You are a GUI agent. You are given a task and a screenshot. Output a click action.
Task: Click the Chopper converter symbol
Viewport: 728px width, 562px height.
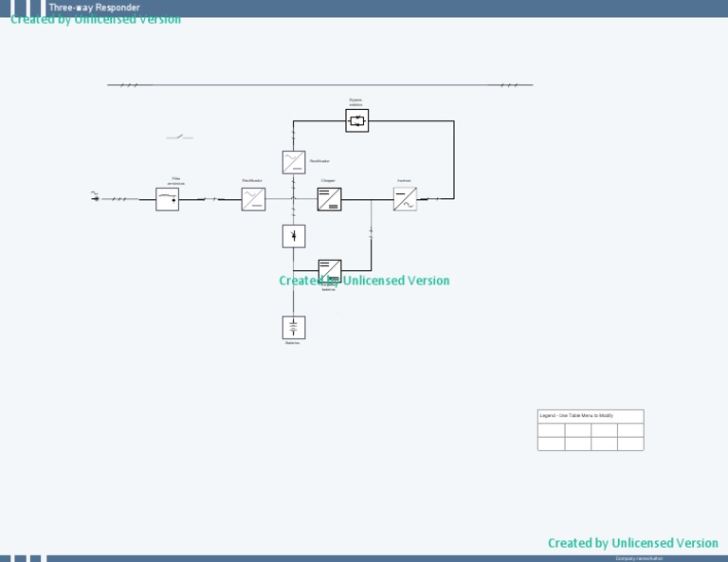pos(329,199)
